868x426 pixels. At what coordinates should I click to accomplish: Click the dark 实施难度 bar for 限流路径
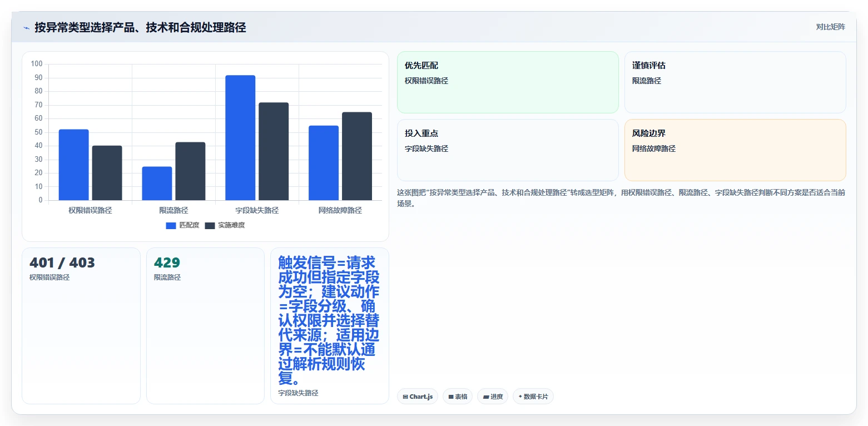pos(190,171)
